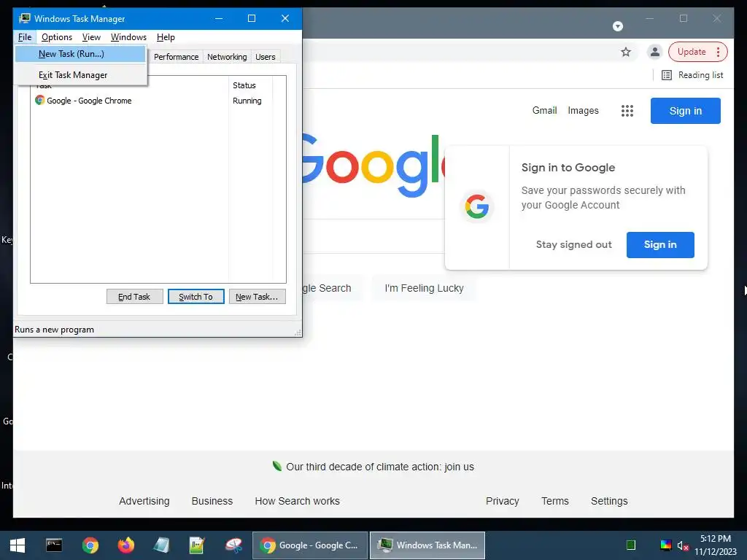Click the Reading list label
The width and height of the screenshot is (747, 560).
tap(700, 75)
